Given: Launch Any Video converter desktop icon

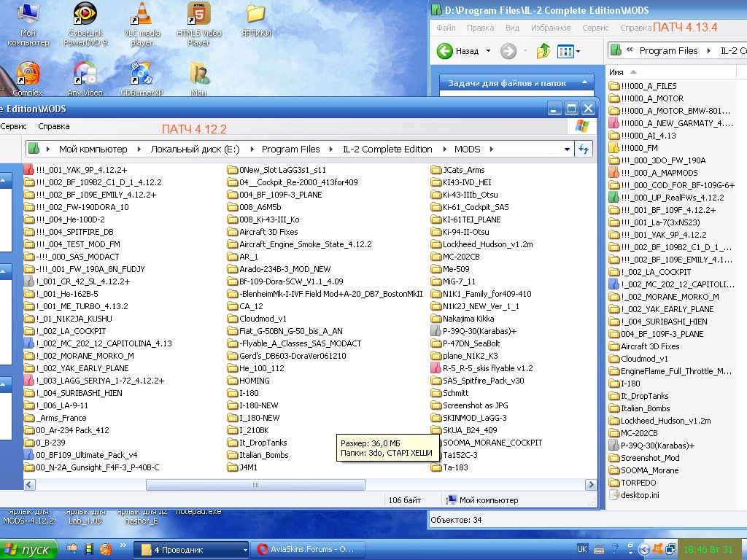Looking at the screenshot, I should click(x=85, y=79).
